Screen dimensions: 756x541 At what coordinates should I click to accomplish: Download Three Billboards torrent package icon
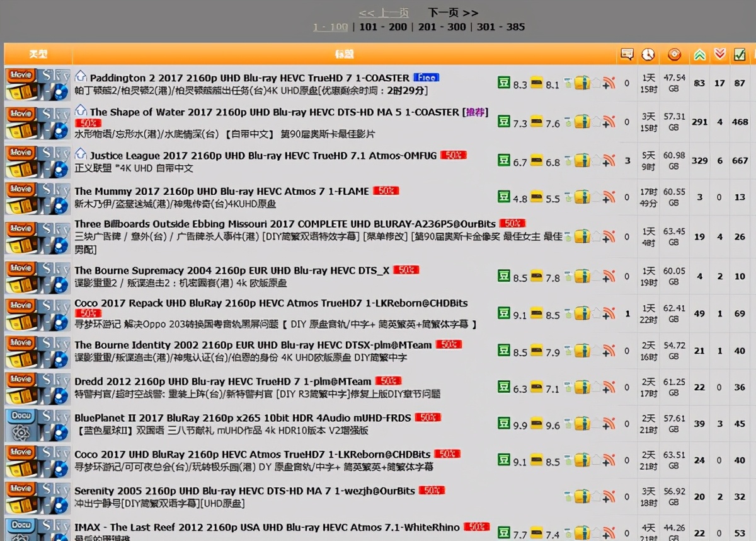(582, 237)
